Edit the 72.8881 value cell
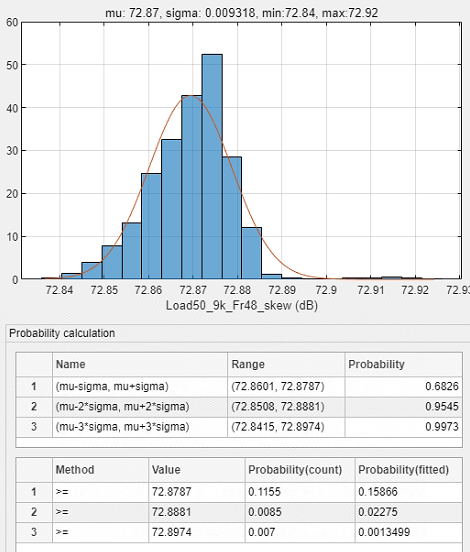The image size is (470, 552). coord(197,512)
